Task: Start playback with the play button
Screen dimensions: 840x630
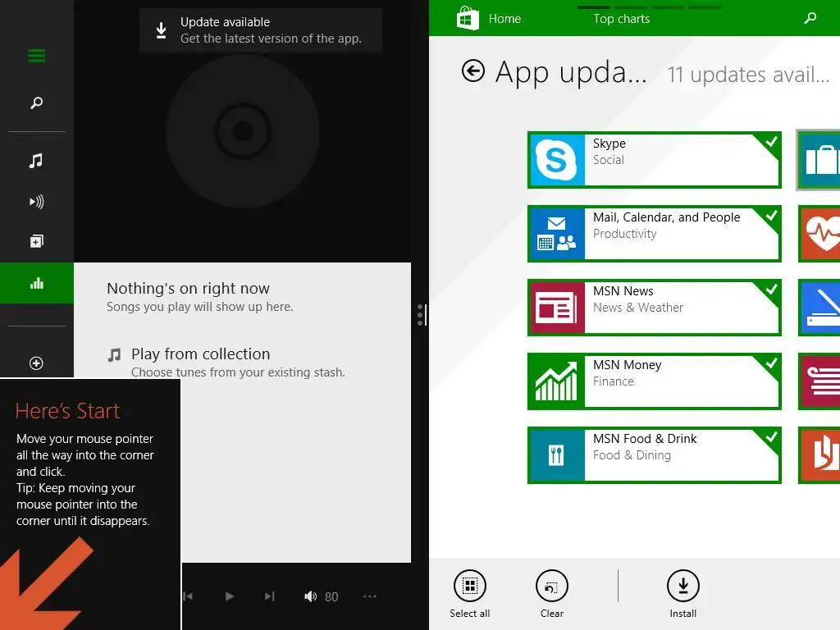Action: 230,596
